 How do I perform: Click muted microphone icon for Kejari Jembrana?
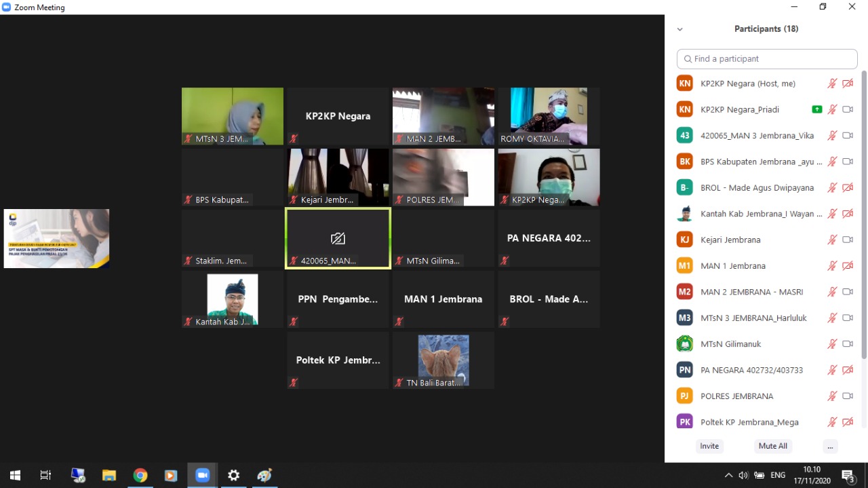click(832, 240)
